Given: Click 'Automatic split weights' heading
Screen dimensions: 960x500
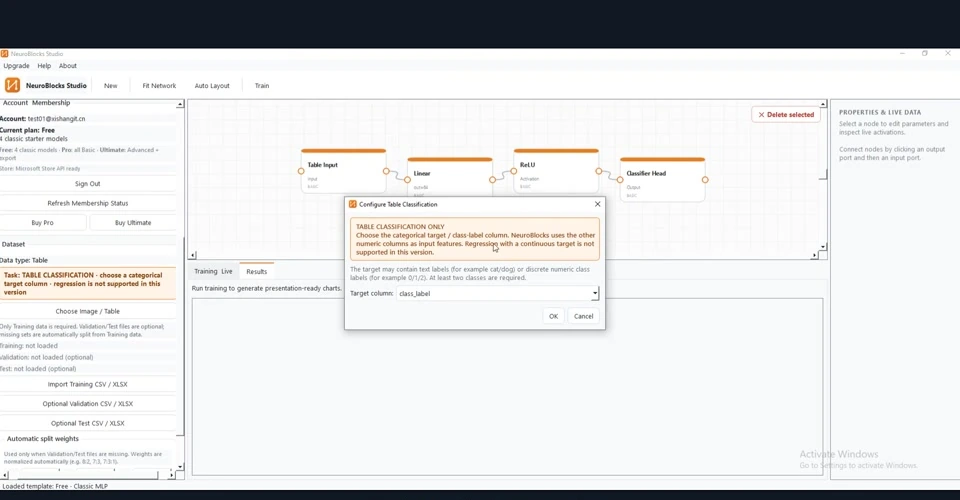Looking at the screenshot, I should pyautogui.click(x=43, y=439).
